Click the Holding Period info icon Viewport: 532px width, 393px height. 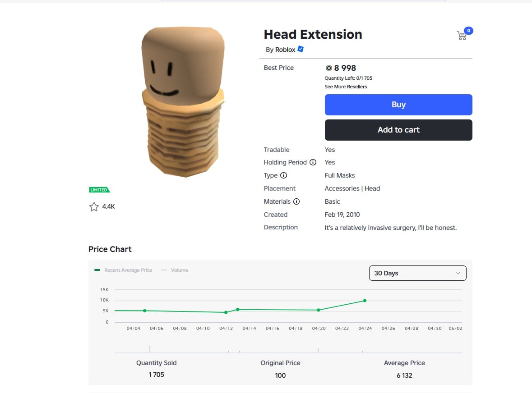tap(313, 162)
